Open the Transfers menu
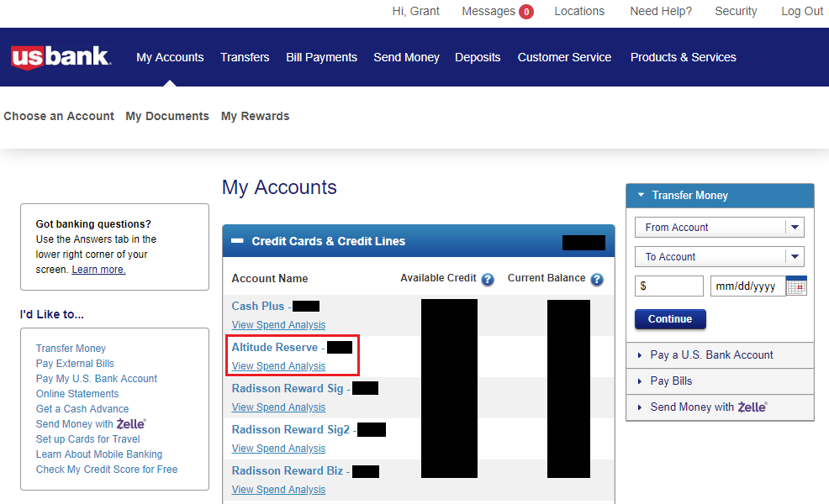Screen dimensions: 829x504 [x=245, y=57]
